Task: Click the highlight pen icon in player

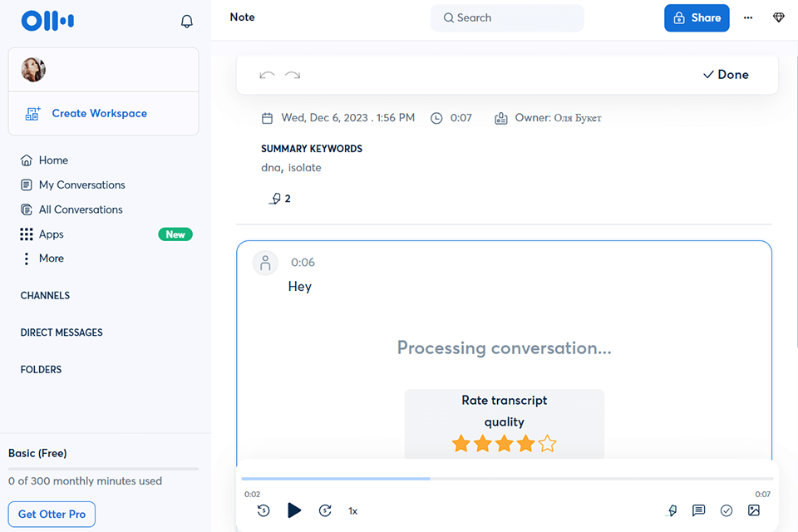Action: (x=672, y=510)
